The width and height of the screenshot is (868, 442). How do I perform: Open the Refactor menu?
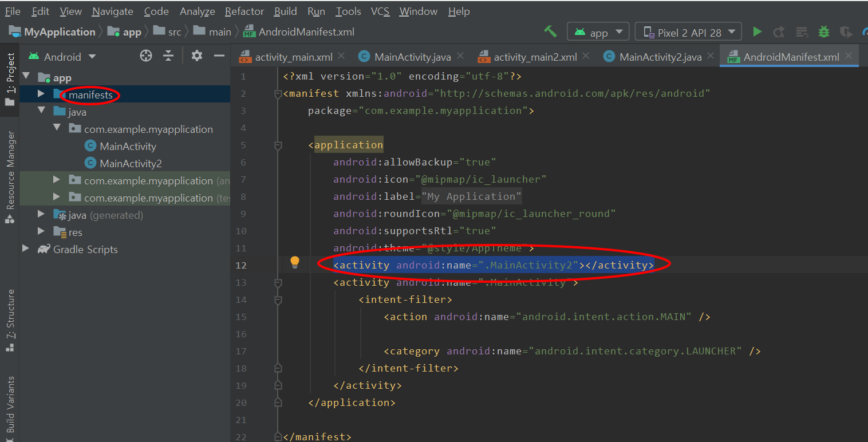click(244, 11)
